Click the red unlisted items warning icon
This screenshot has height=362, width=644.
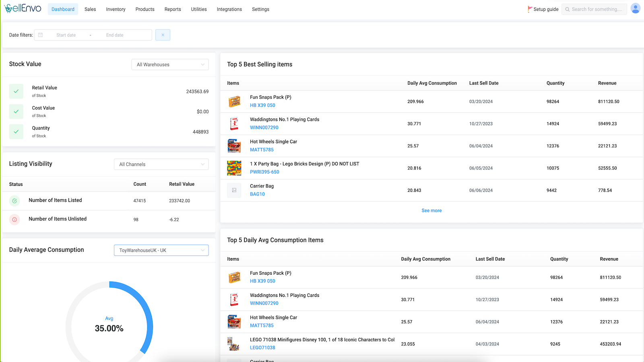click(14, 220)
